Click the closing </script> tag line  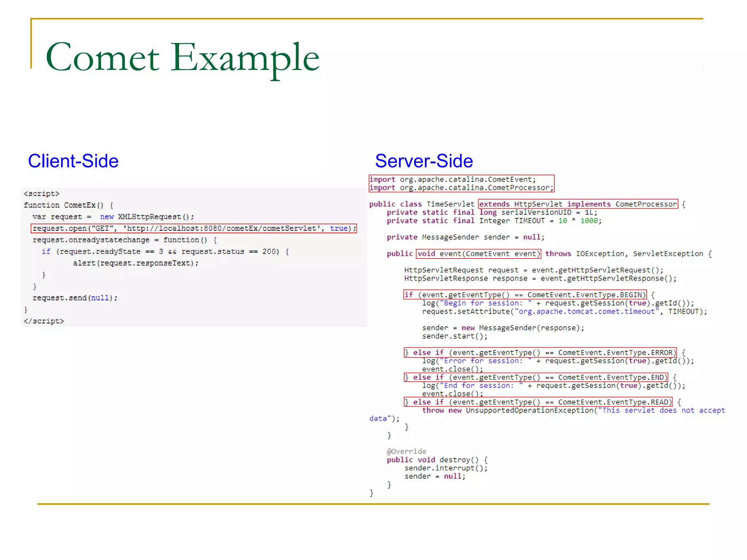pos(44,321)
